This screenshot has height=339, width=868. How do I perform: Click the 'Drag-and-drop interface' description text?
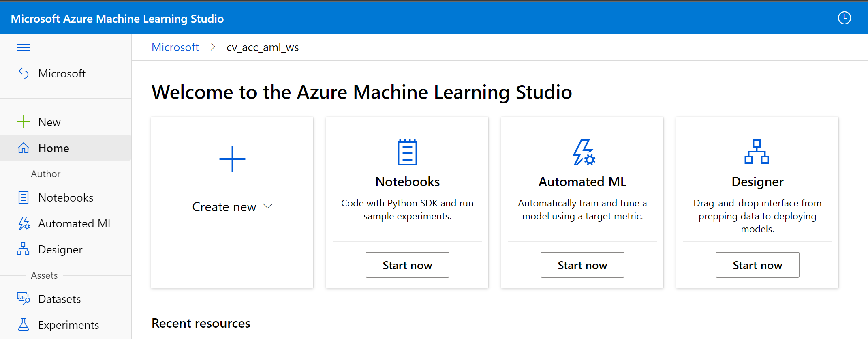pyautogui.click(x=757, y=216)
